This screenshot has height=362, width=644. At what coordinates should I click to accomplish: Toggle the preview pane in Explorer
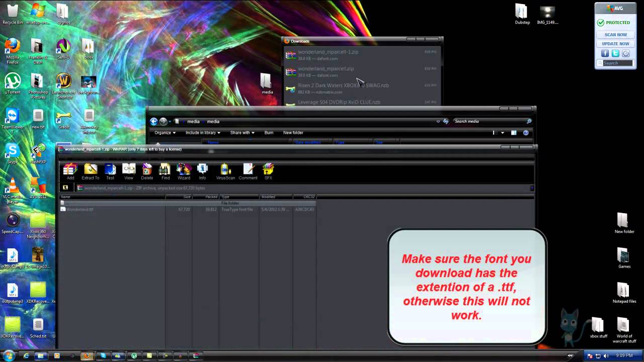click(x=514, y=133)
